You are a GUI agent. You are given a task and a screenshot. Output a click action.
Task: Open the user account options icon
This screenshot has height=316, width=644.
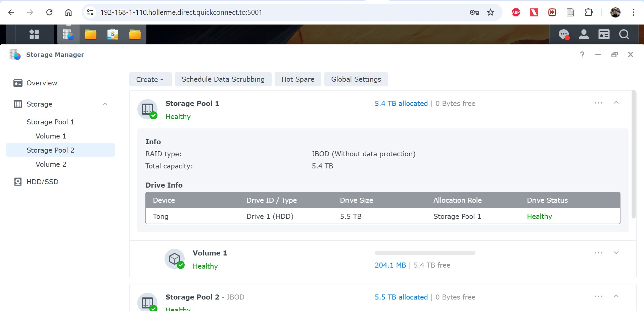pos(584,34)
